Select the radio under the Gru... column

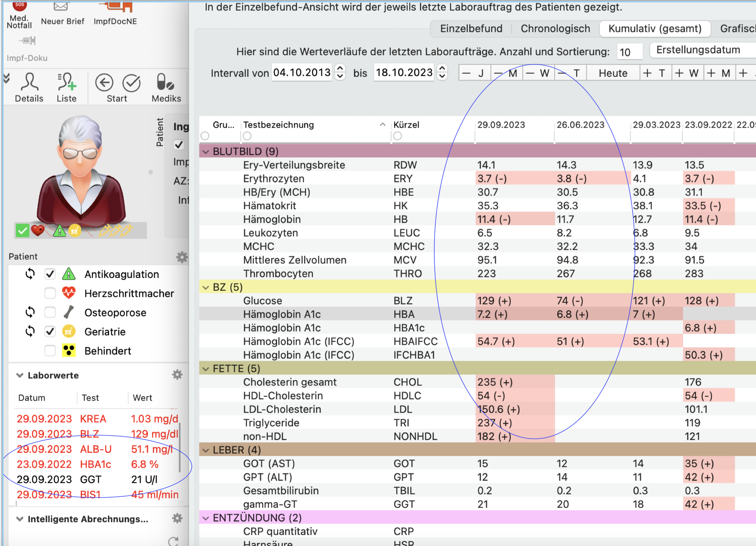(x=205, y=136)
